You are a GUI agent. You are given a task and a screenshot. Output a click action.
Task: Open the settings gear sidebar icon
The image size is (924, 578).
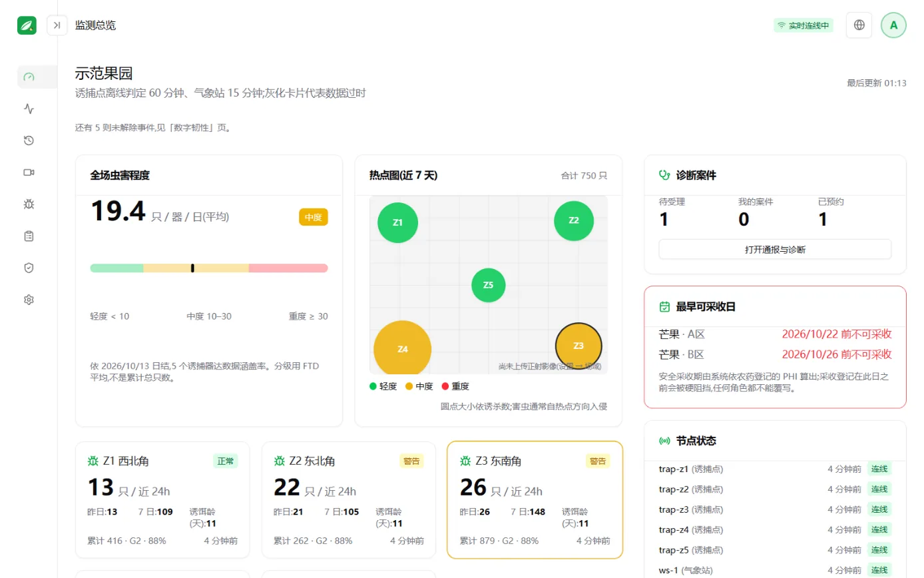tap(29, 300)
